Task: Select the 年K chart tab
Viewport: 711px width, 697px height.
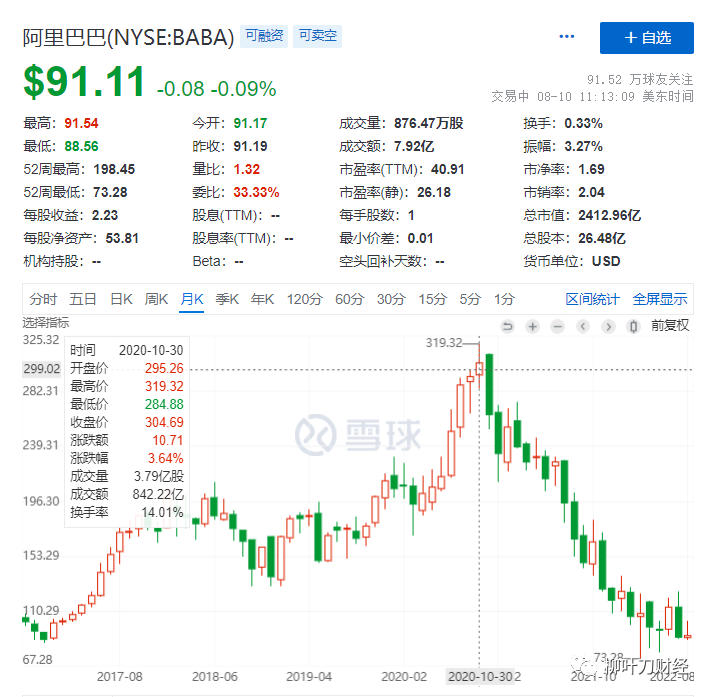Action: pos(263,299)
